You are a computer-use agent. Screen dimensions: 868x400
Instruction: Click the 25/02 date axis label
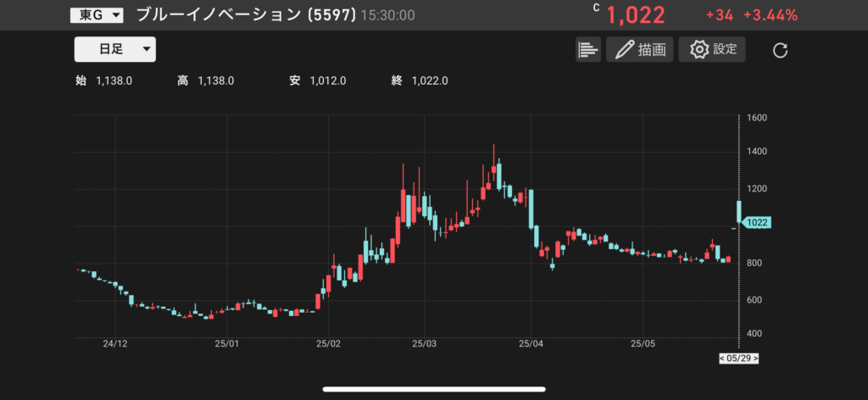click(x=328, y=344)
